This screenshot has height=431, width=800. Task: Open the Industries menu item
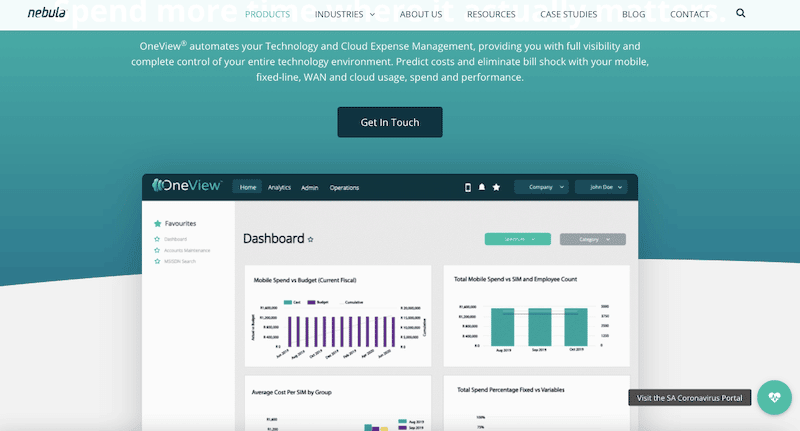pos(339,14)
